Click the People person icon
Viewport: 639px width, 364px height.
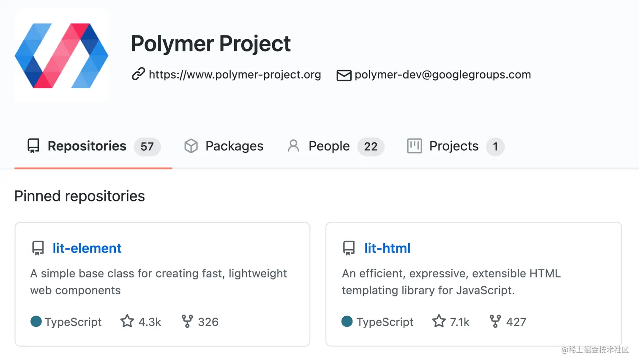click(293, 146)
